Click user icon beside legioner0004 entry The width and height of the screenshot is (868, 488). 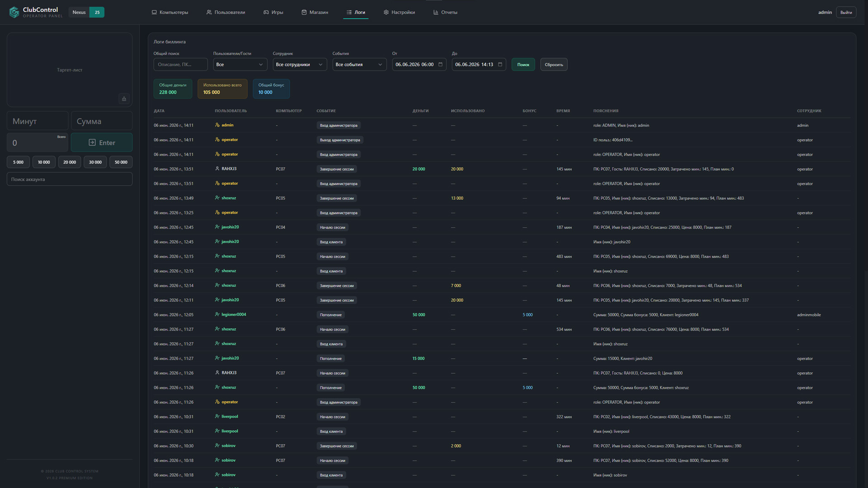click(217, 314)
